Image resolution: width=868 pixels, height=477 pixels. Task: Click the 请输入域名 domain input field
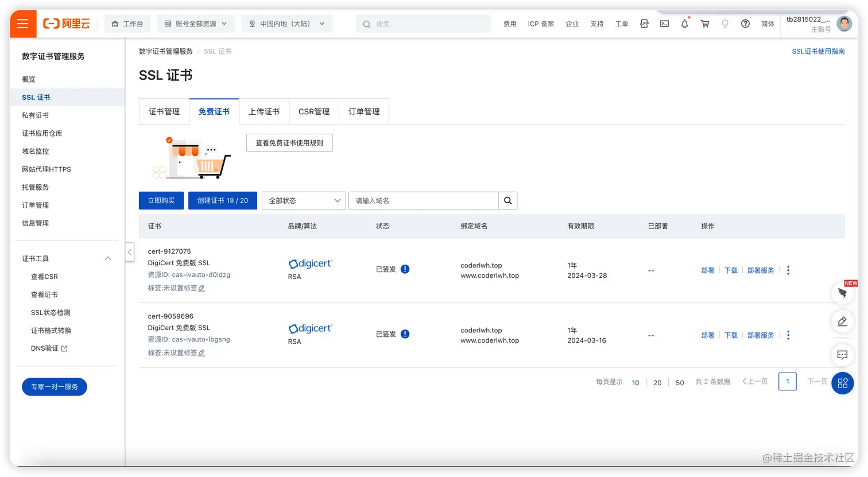coord(424,200)
